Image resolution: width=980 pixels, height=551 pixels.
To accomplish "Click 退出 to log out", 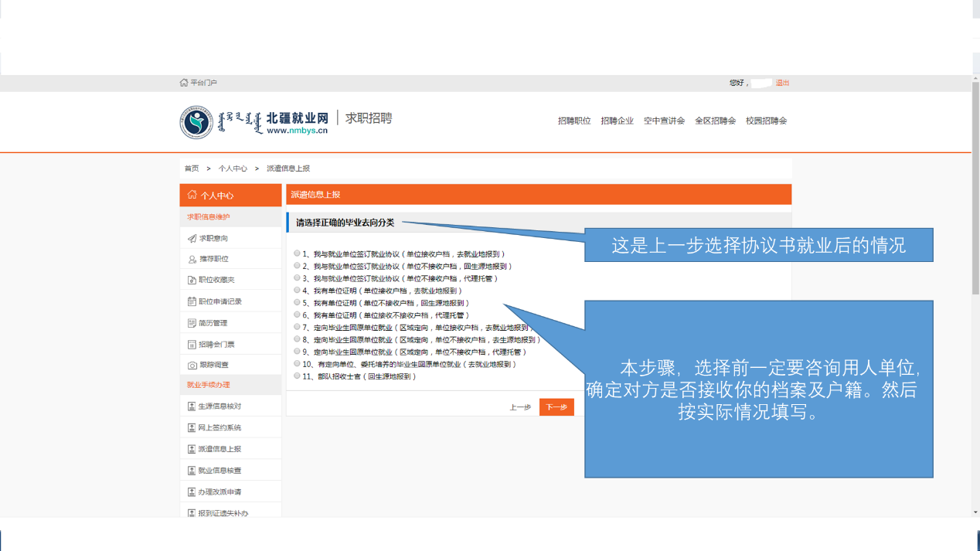I will [782, 83].
